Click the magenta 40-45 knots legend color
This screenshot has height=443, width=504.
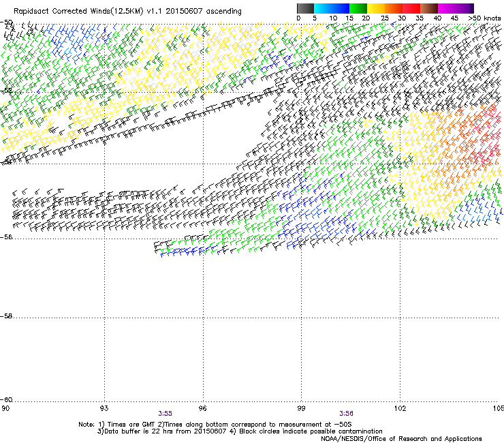(447, 8)
